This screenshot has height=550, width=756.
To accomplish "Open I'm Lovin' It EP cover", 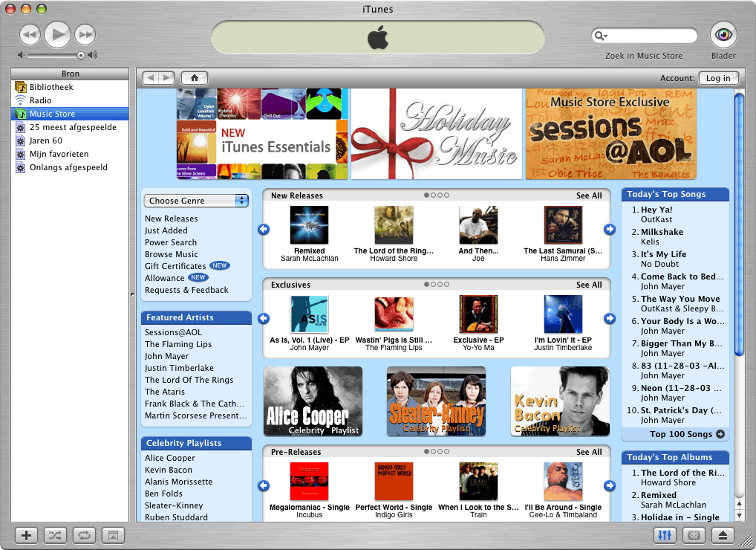I will click(563, 314).
